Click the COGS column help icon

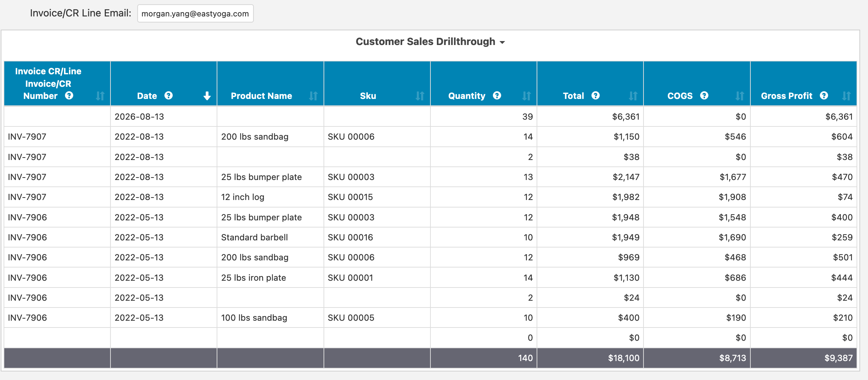704,96
